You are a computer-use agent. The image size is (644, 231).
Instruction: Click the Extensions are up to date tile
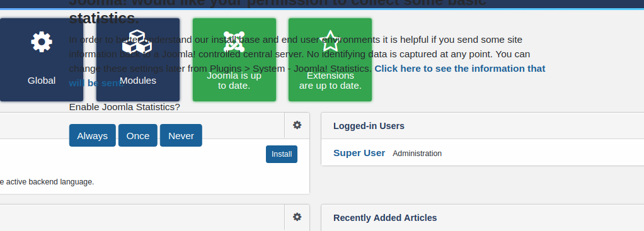pos(330,60)
